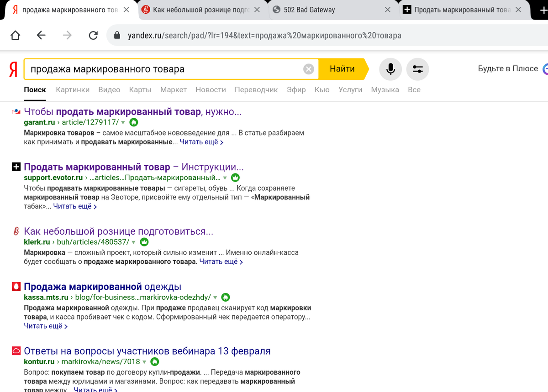Reload the current Yandex page
The image size is (548, 392).
[x=93, y=36]
